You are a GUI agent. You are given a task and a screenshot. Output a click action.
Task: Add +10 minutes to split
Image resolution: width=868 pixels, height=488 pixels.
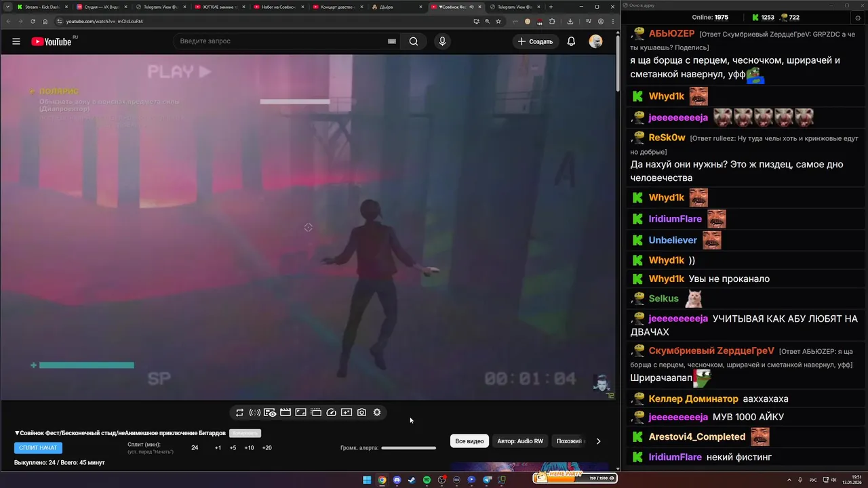click(249, 447)
